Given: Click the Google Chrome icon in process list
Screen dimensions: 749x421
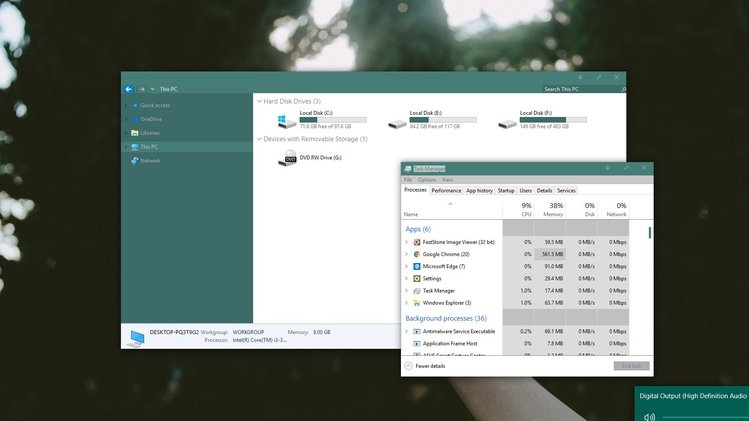Looking at the screenshot, I should pyautogui.click(x=417, y=254).
